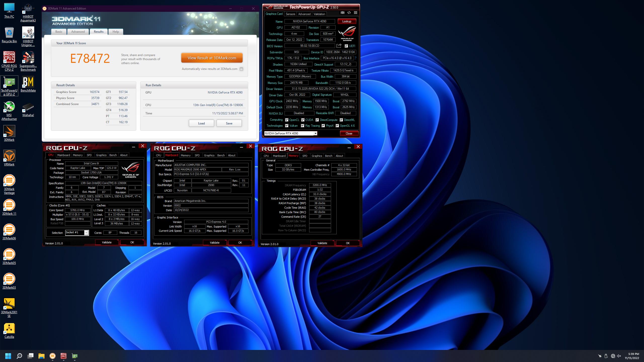This screenshot has width=644, height=362.
Task: Select TechPowerUp GPU-Z desktop icon
Action: [9, 86]
